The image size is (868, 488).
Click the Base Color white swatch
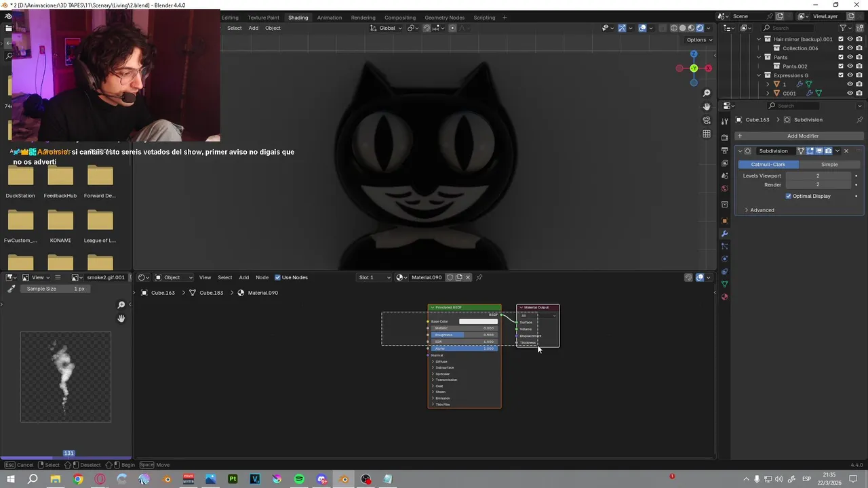click(478, 321)
